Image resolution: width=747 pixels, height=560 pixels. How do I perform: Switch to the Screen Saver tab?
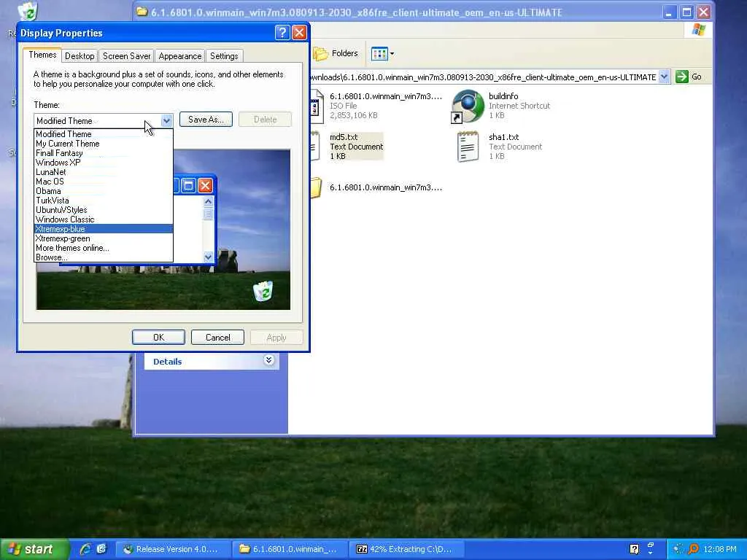[126, 55]
